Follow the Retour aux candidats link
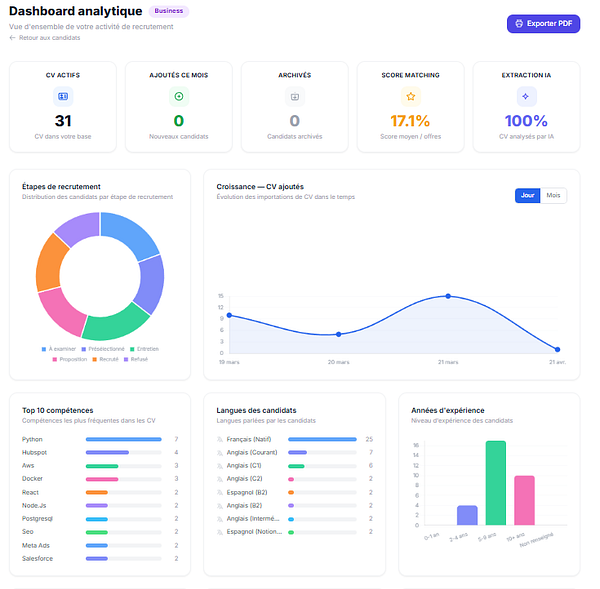The image size is (600, 589). (x=49, y=38)
